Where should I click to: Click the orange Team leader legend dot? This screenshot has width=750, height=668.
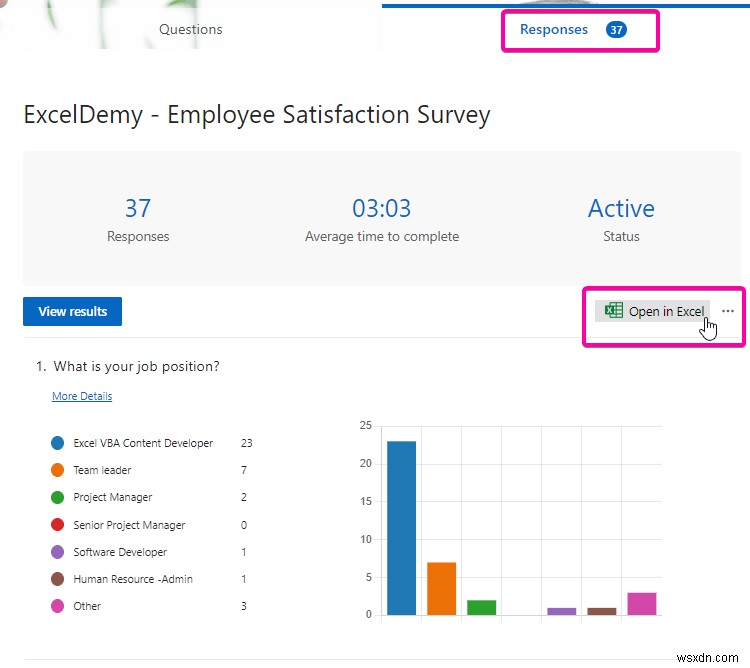(56, 470)
